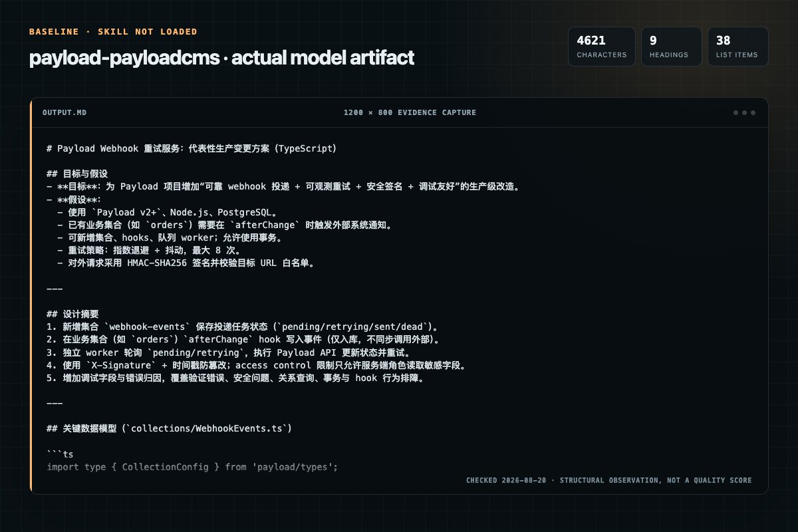Click the '## 关键数据模型' heading line
Screen dimensions: 798x532
[x=169, y=428]
